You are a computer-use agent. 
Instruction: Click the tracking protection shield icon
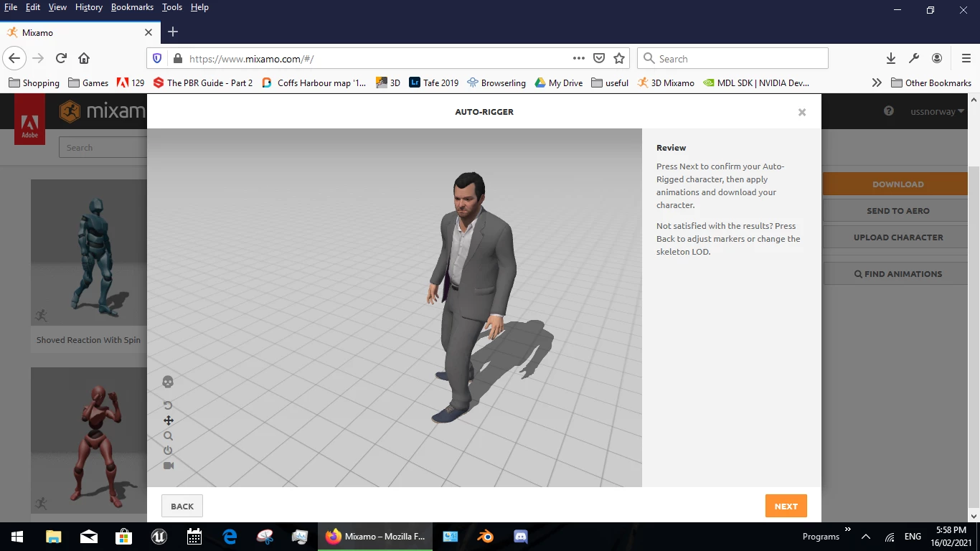(157, 59)
